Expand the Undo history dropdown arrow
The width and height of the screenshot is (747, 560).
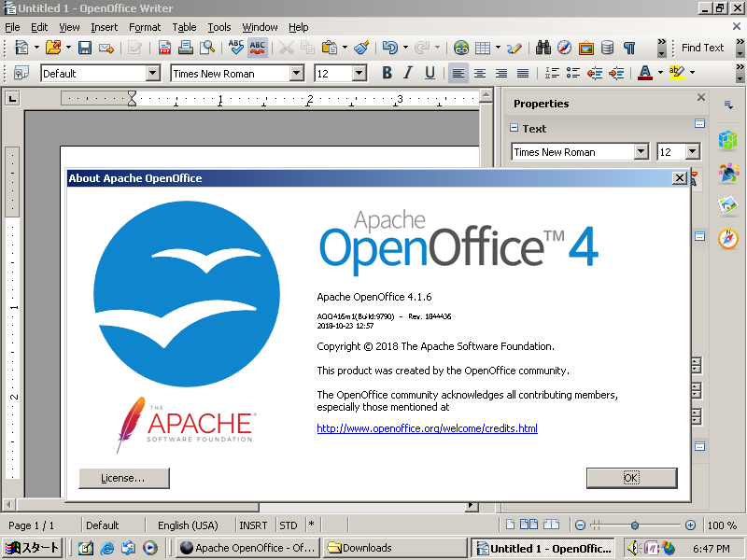tap(405, 48)
